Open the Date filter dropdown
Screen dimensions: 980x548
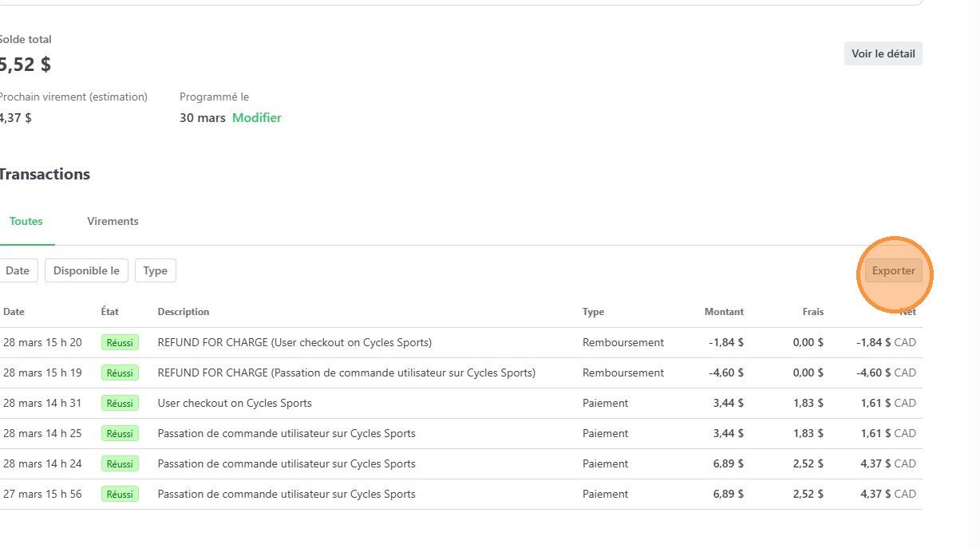[x=18, y=270]
